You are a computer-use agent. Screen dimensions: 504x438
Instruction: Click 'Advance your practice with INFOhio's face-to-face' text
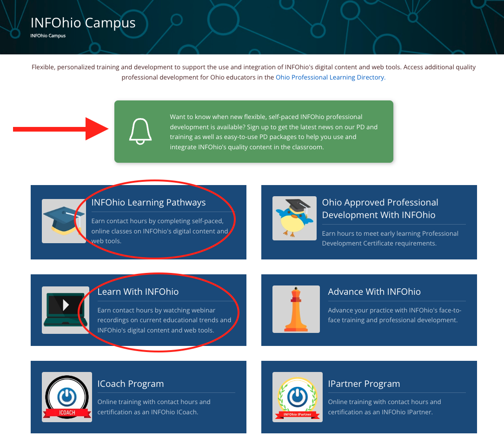(394, 315)
